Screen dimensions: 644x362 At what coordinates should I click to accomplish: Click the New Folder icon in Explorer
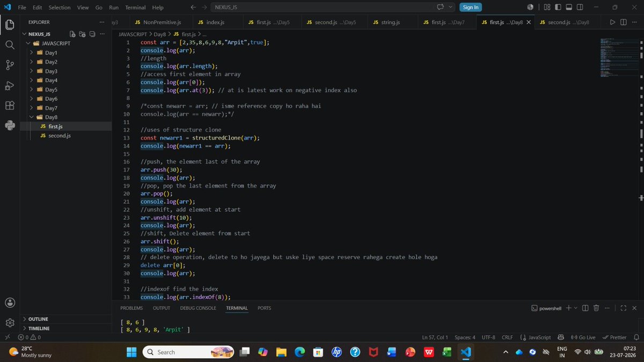pos(82,34)
